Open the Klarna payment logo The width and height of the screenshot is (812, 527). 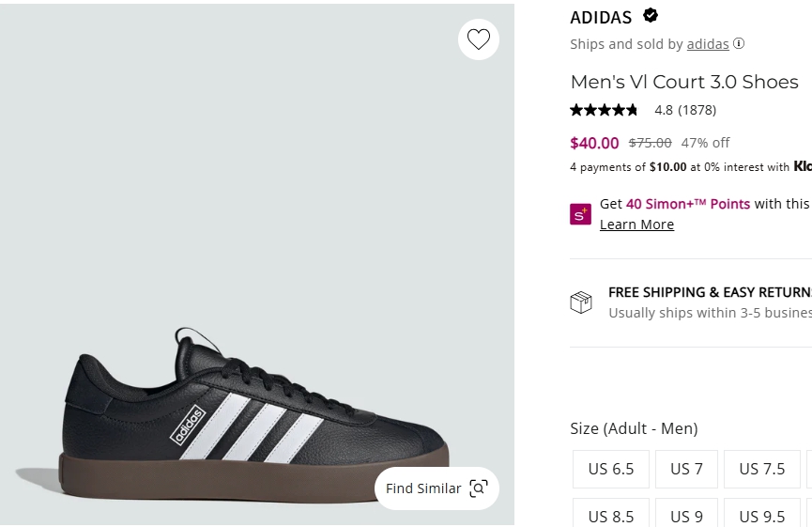coord(803,166)
